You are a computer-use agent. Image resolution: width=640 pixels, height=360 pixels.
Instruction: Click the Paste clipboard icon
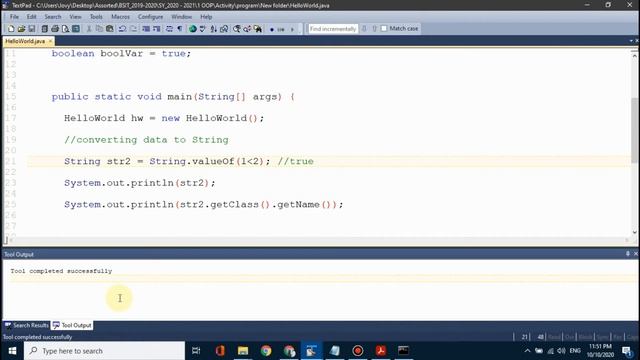pyautogui.click(x=110, y=29)
